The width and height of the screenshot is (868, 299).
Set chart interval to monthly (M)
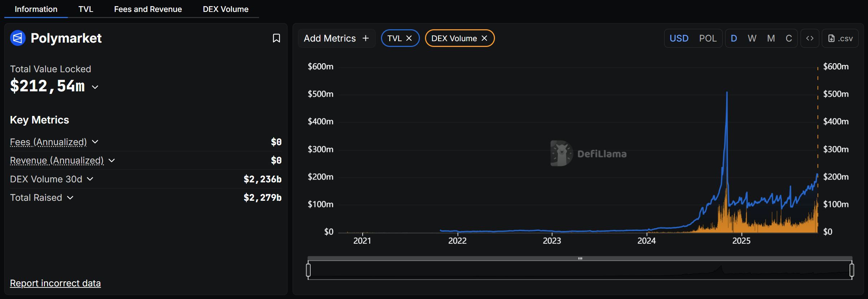pyautogui.click(x=771, y=38)
